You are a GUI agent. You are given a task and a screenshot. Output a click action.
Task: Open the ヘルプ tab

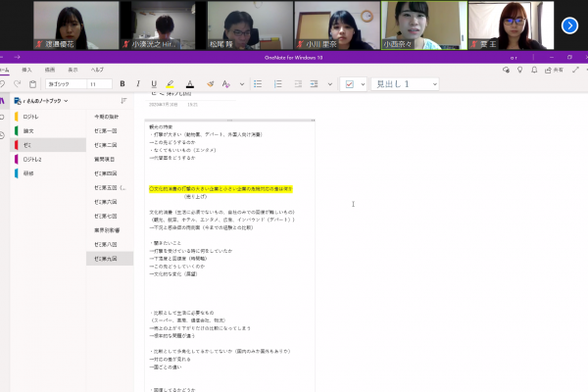97,70
